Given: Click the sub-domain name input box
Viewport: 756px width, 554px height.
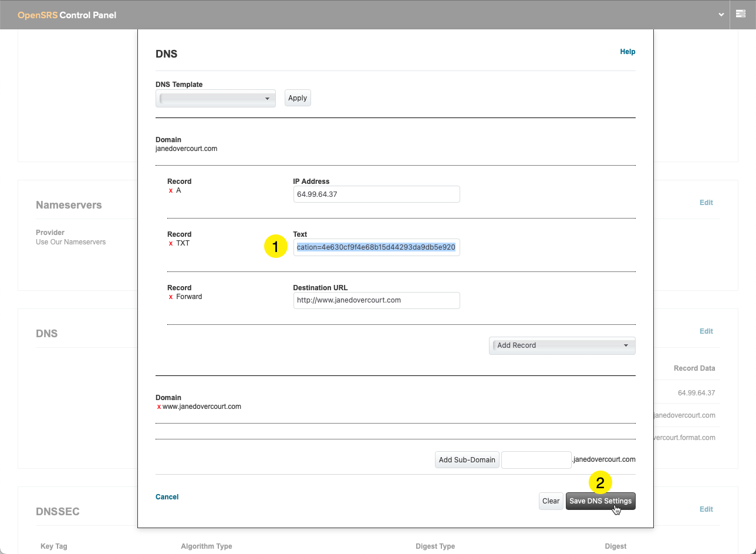Looking at the screenshot, I should (536, 460).
